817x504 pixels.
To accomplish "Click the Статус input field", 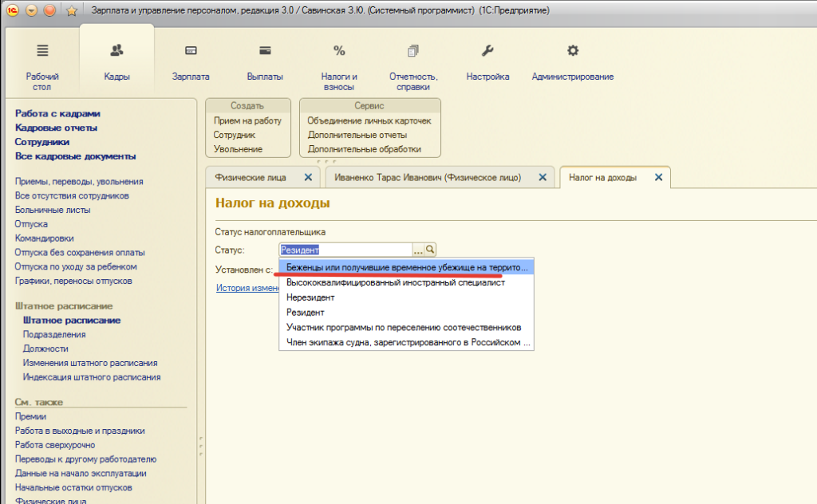I will coord(346,250).
